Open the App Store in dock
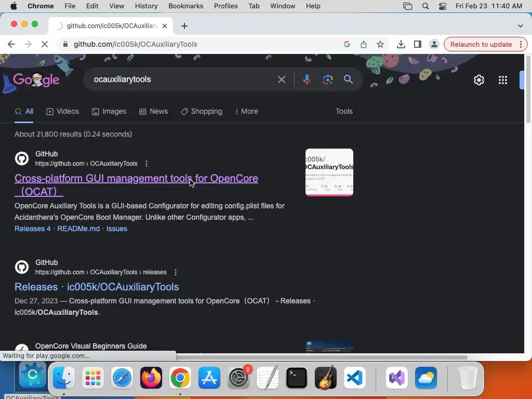Screen dimensions: 532x399 209,378
